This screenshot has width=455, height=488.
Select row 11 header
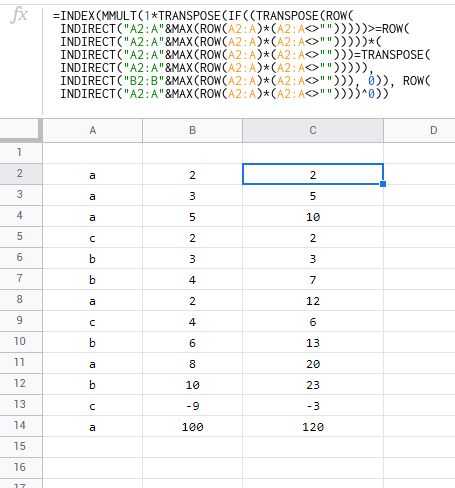21,363
